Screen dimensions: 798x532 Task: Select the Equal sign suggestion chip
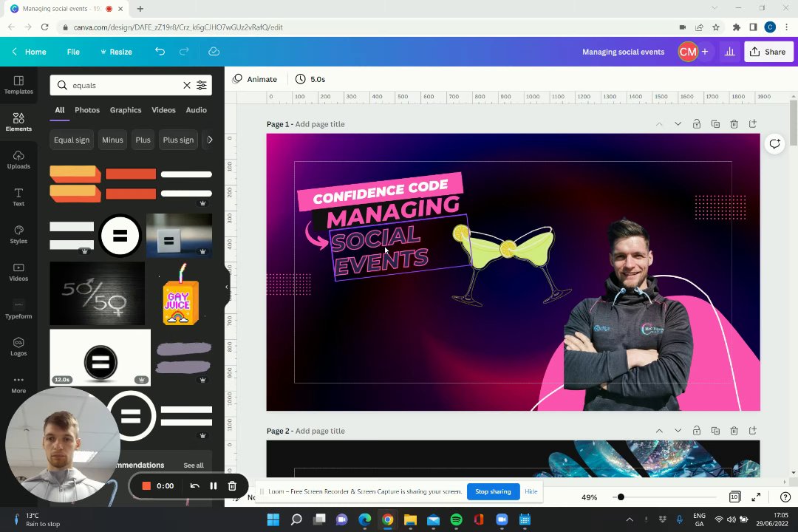72,140
